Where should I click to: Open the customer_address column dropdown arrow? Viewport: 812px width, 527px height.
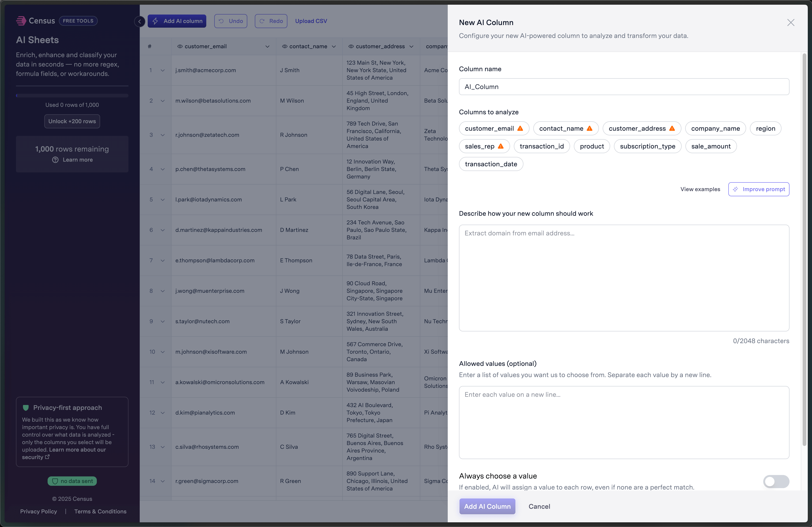(x=411, y=46)
